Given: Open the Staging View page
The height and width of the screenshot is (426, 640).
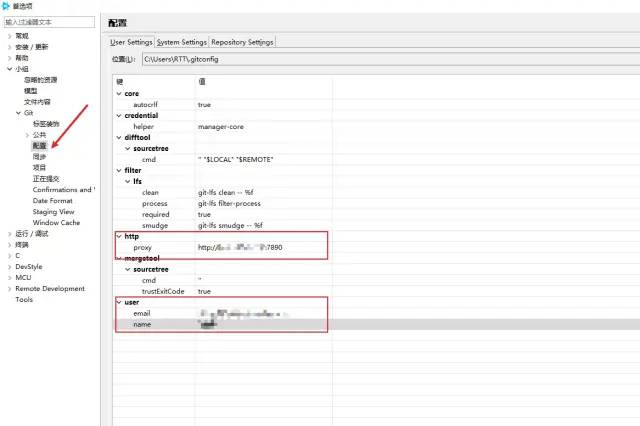Looking at the screenshot, I should point(53,212).
